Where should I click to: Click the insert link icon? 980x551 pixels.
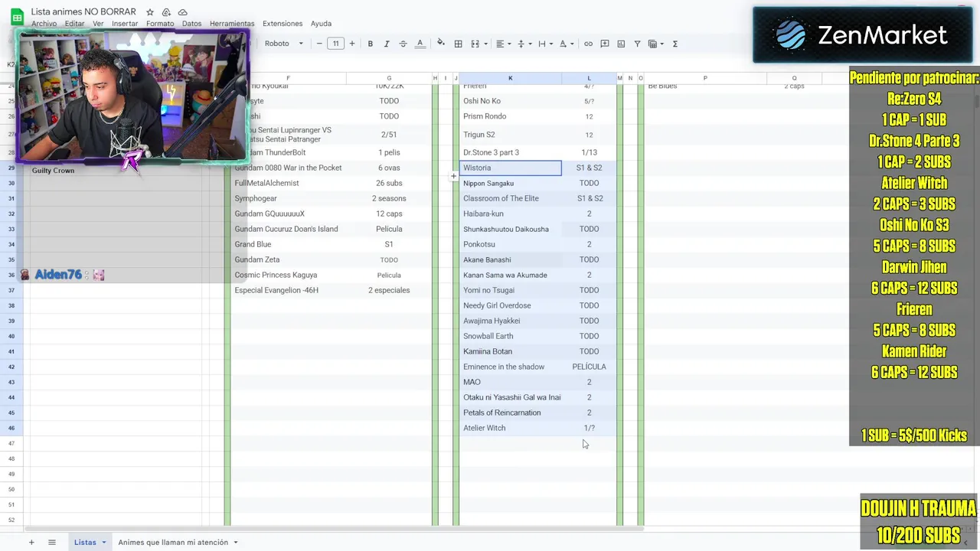588,44
